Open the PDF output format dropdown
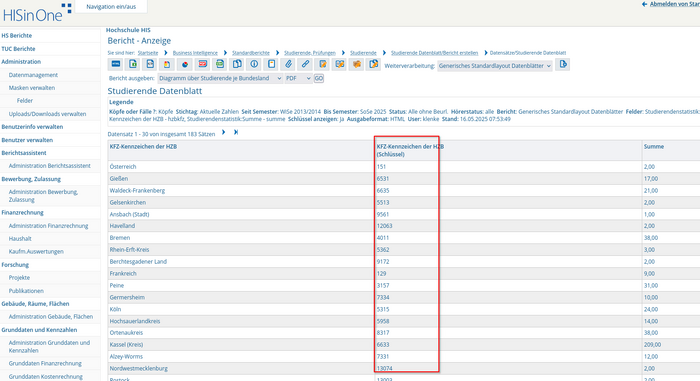Screen dimensions: 700x381 point(298,78)
